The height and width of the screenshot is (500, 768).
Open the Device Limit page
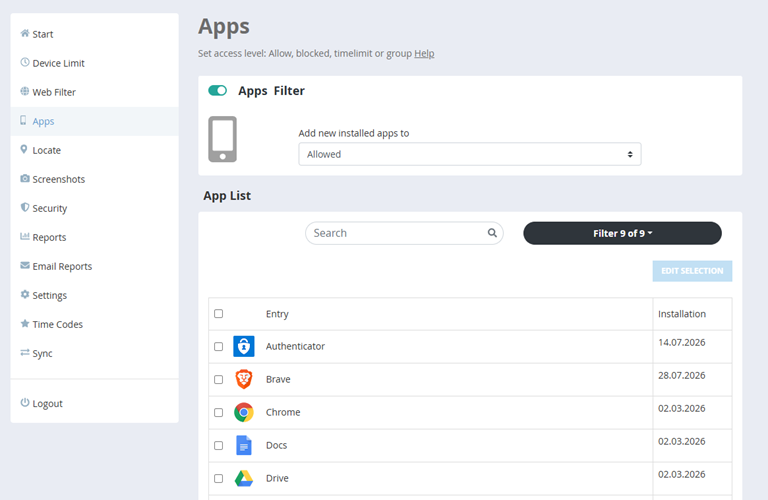[94, 63]
